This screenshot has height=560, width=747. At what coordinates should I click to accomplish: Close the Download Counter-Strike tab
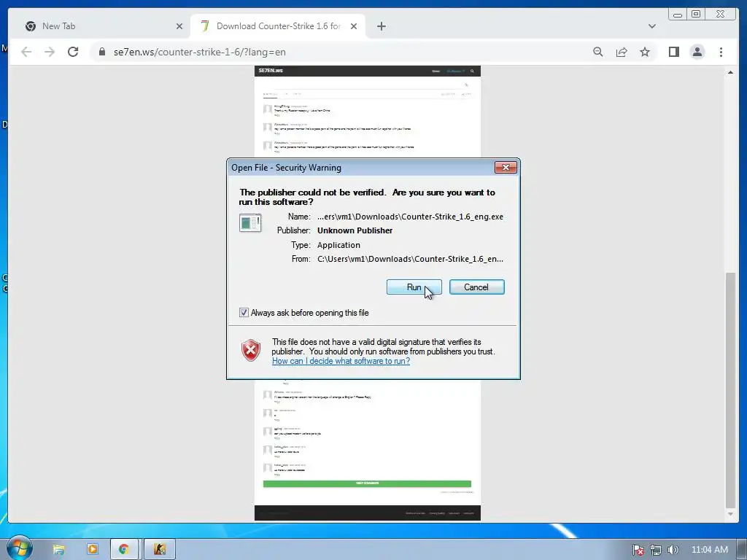tap(354, 26)
